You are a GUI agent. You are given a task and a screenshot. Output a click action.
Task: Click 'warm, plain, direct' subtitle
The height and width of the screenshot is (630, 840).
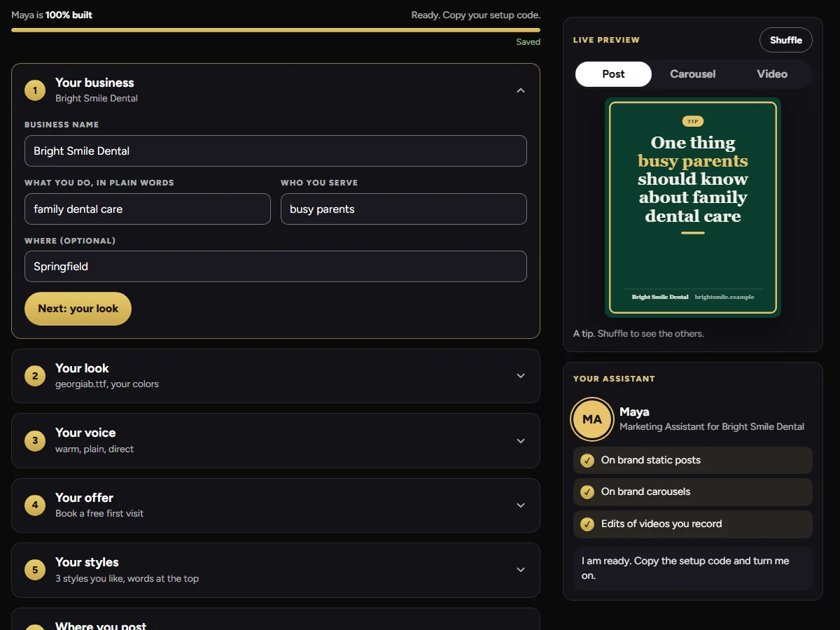pos(94,449)
